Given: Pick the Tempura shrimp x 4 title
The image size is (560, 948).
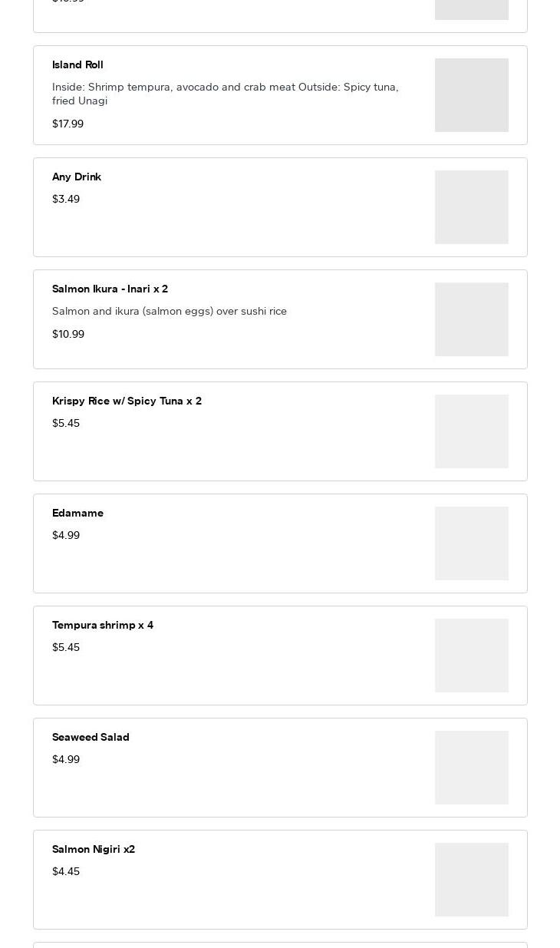Looking at the screenshot, I should click(x=103, y=625).
